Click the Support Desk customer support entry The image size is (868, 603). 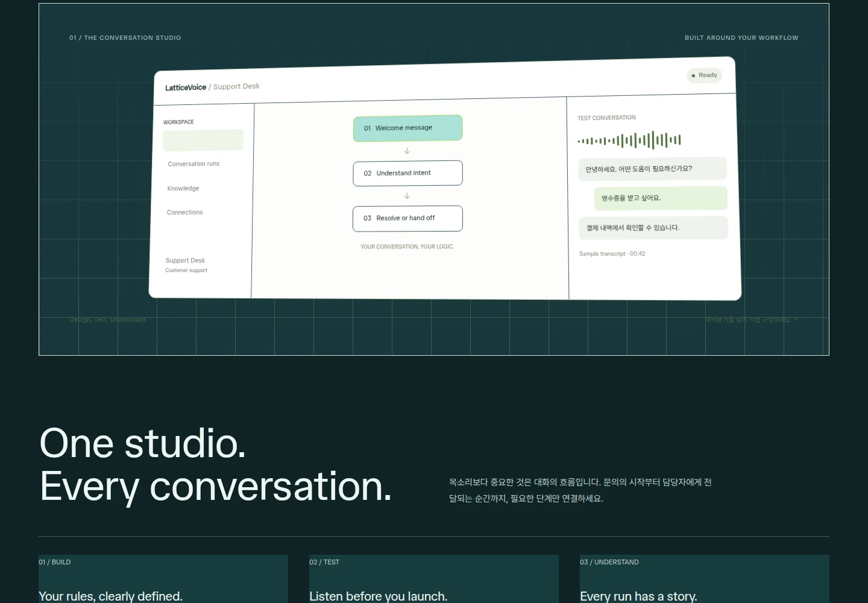pyautogui.click(x=186, y=265)
